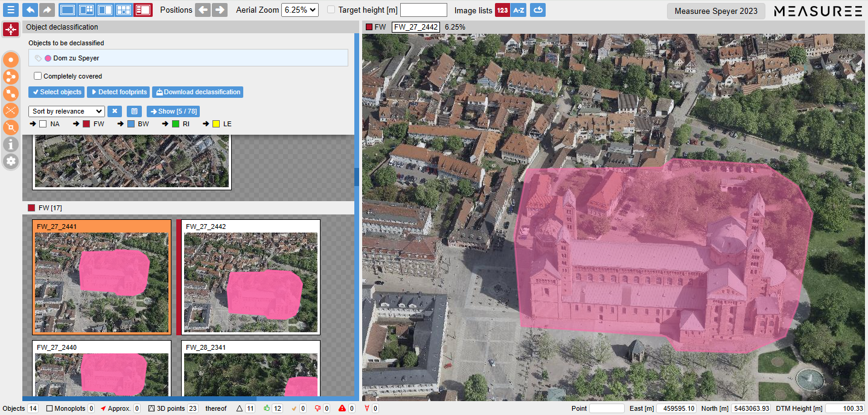The image size is (868, 415).
Task: Open settings via the gear icon
Action: 10,161
